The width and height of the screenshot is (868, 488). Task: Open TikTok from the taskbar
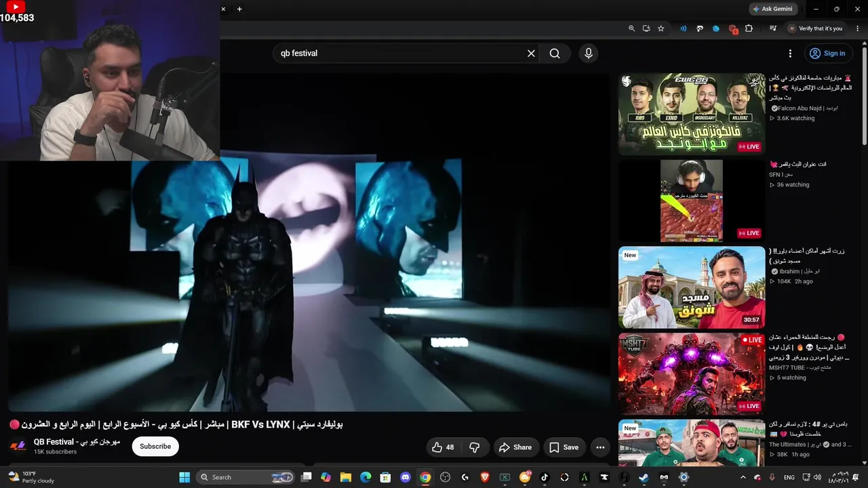545,477
